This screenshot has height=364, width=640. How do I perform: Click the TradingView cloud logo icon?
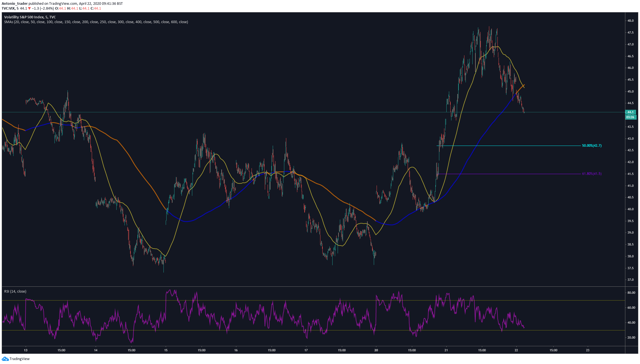click(5, 359)
